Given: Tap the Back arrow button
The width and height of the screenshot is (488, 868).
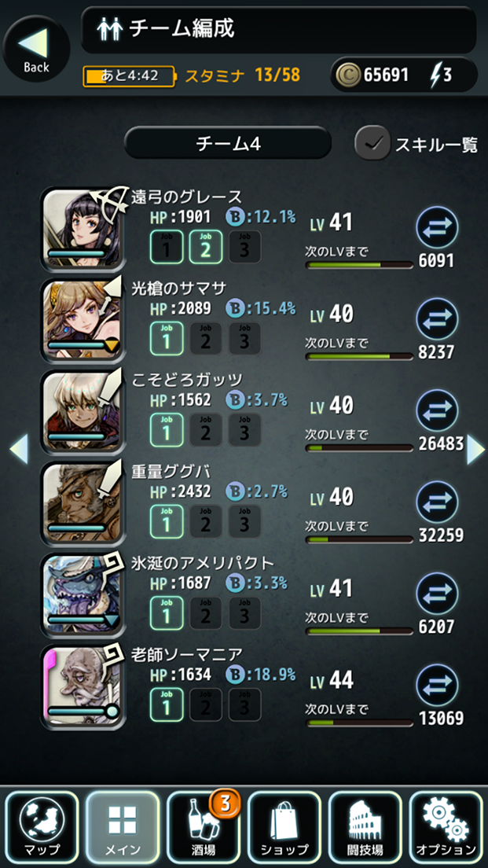Looking at the screenshot, I should click(36, 49).
